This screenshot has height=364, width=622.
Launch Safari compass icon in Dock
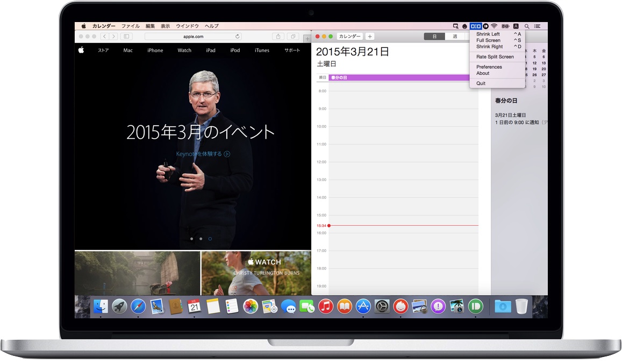pyautogui.click(x=138, y=306)
